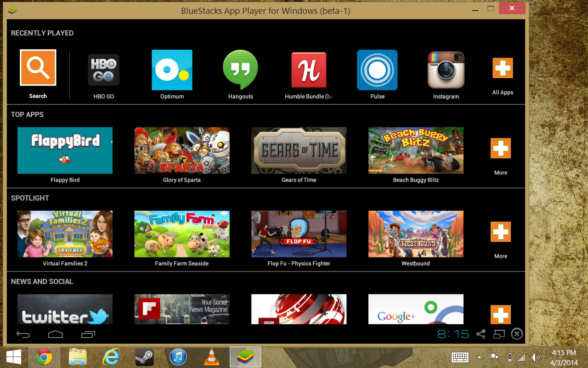Click the BlueStacks title bar logo
588x368 pixels.
[12, 10]
